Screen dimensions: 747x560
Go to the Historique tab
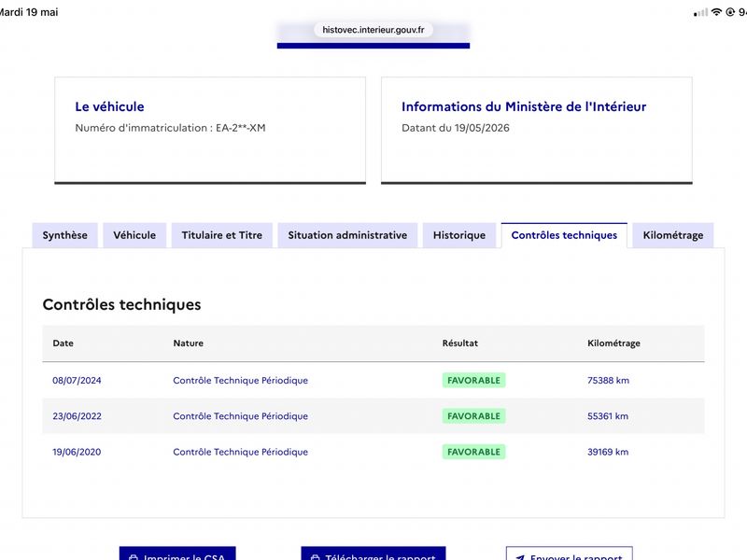(459, 235)
